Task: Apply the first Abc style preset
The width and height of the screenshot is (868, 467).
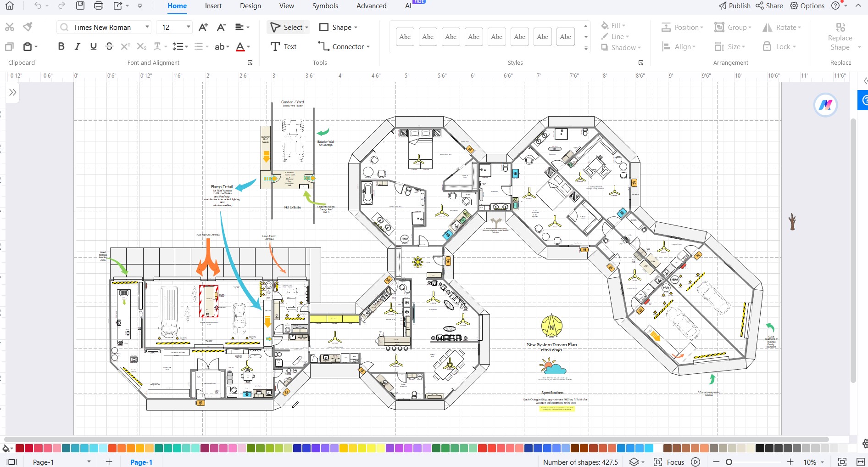Action: [x=405, y=37]
